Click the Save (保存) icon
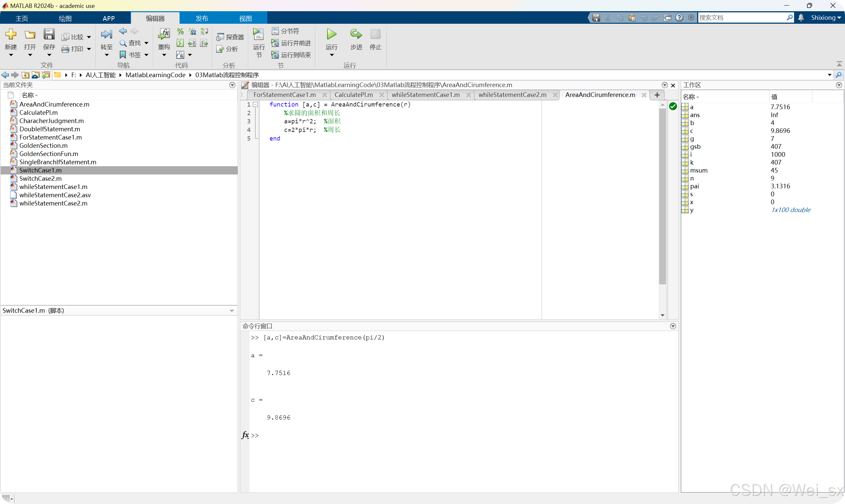 [49, 35]
